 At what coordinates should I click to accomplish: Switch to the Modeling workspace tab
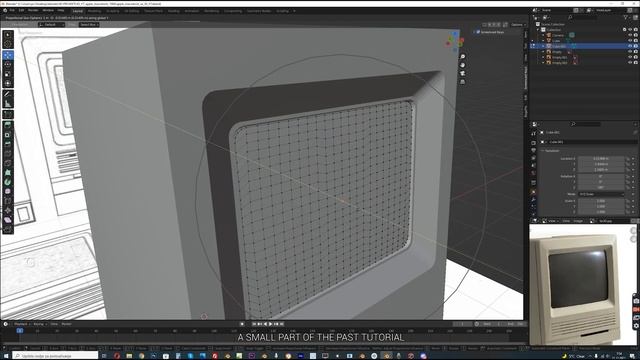(x=94, y=11)
